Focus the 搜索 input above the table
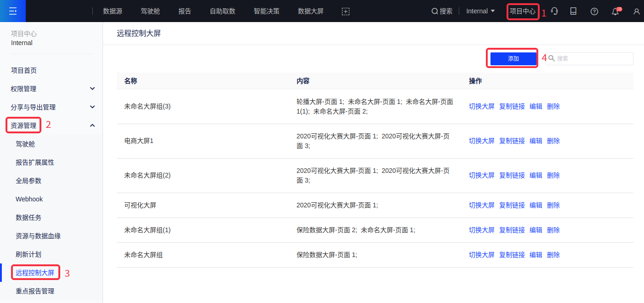Screen dimensions: 644x303 point(593,59)
